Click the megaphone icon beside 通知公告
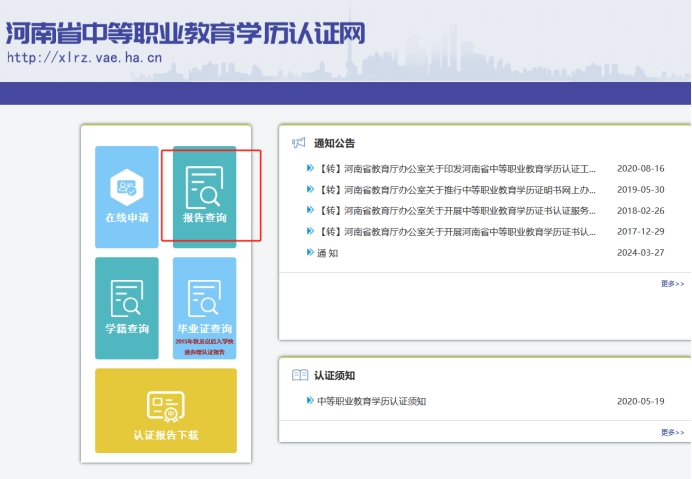The height and width of the screenshot is (479, 692). pos(298,143)
